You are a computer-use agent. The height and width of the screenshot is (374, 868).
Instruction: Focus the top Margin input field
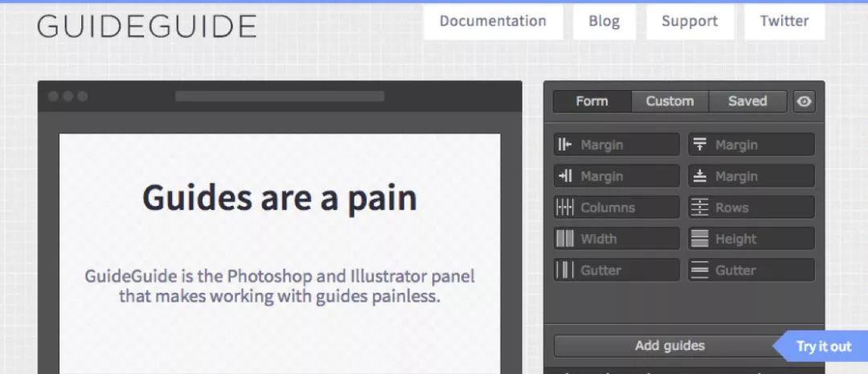click(x=751, y=145)
